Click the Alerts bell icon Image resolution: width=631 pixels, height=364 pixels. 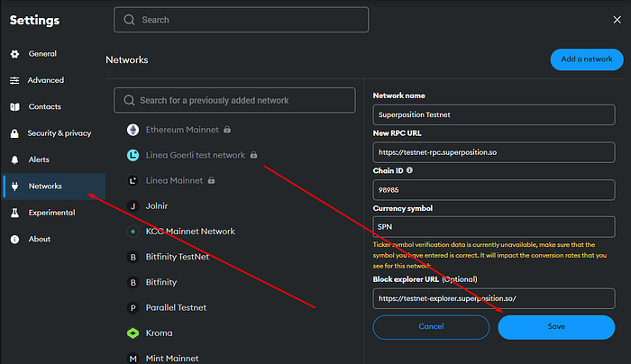tap(14, 160)
